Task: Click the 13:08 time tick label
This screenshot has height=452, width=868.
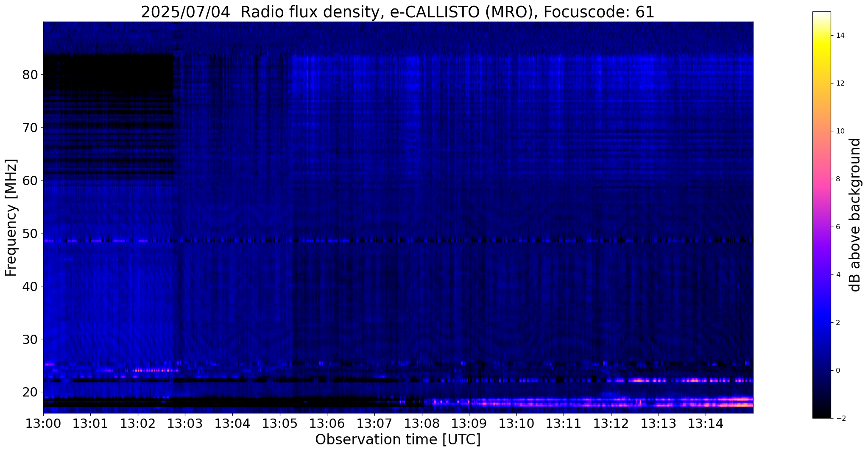Action: [422, 424]
